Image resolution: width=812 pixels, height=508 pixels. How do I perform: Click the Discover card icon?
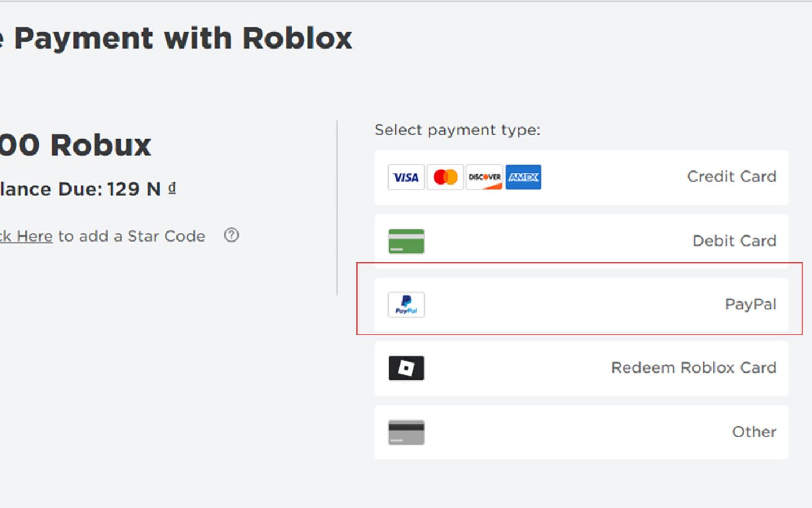click(484, 177)
